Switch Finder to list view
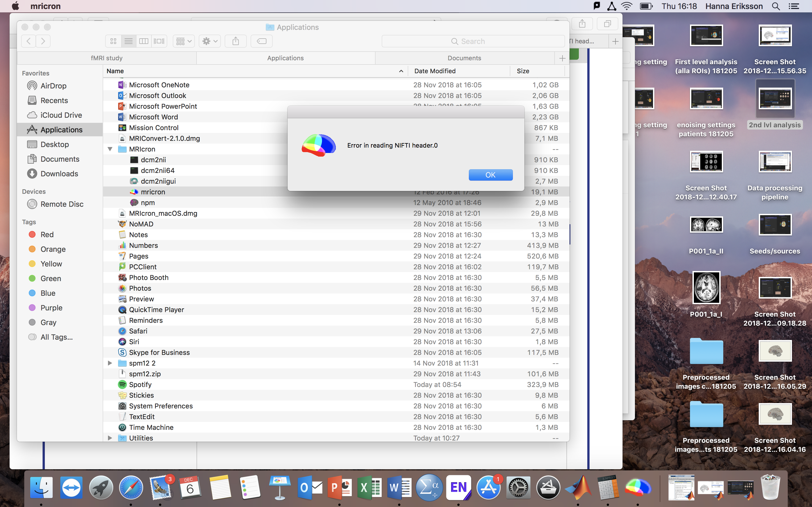This screenshot has width=812, height=507. tap(129, 41)
